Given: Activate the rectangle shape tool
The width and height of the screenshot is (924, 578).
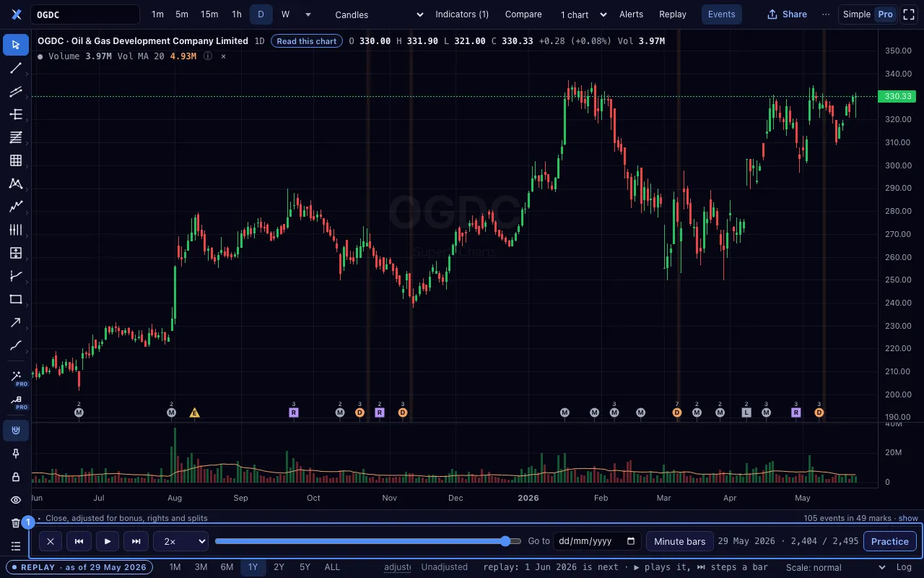Looking at the screenshot, I should (x=16, y=299).
